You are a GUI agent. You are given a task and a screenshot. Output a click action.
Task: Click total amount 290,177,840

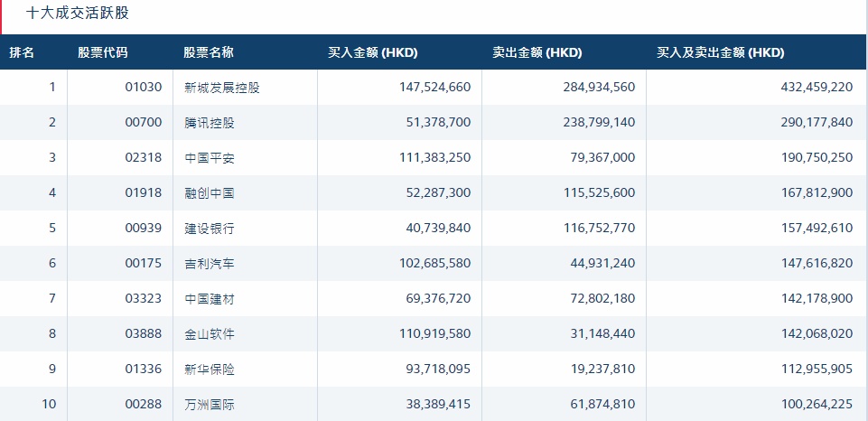point(817,123)
